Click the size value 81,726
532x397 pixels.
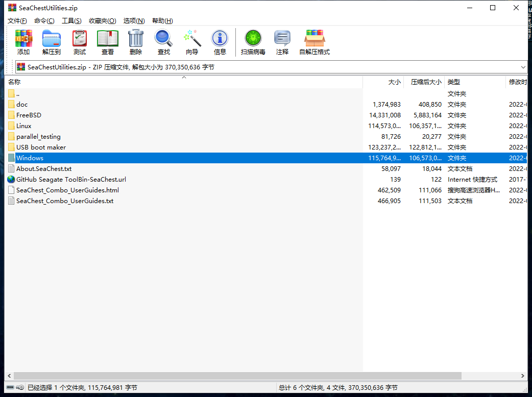click(391, 137)
